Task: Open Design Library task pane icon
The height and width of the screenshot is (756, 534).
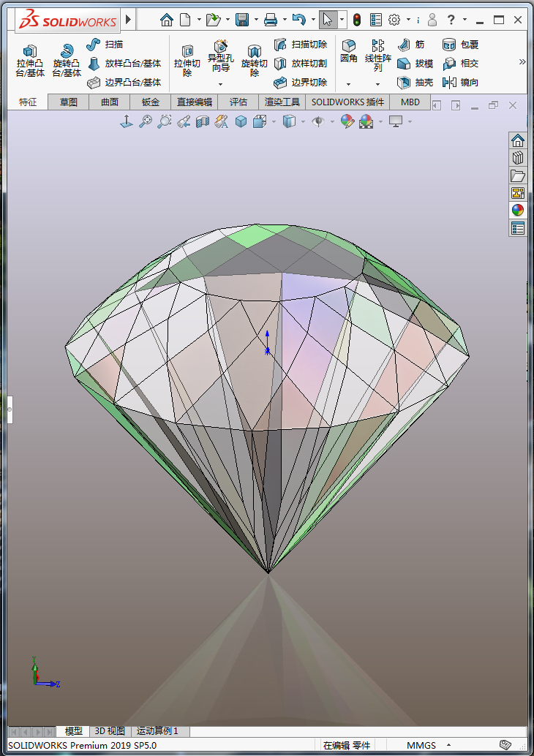Action: pyautogui.click(x=518, y=158)
